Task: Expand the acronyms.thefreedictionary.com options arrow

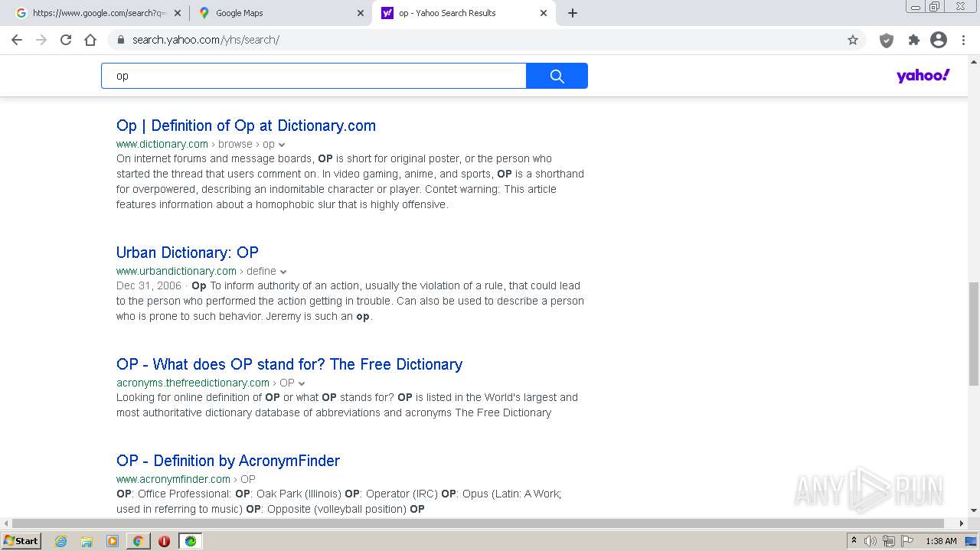Action: (x=302, y=383)
